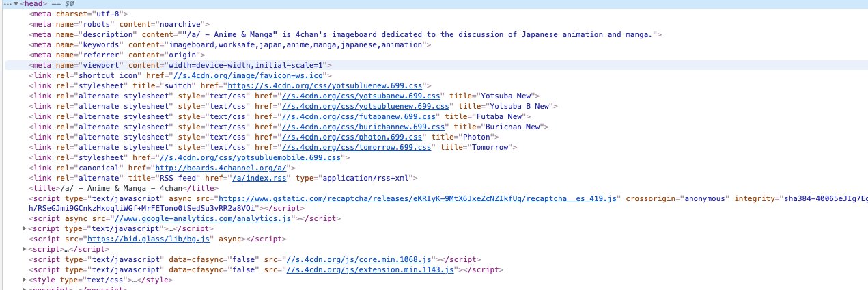868x290 pixels.
Task: Open the gstatic recaptcha script URL
Action: 418,198
